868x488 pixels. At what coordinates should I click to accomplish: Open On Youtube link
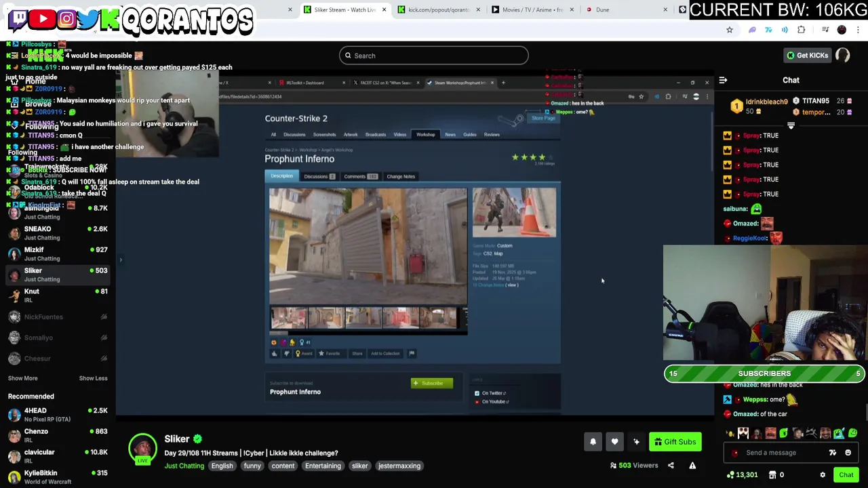[x=495, y=402]
